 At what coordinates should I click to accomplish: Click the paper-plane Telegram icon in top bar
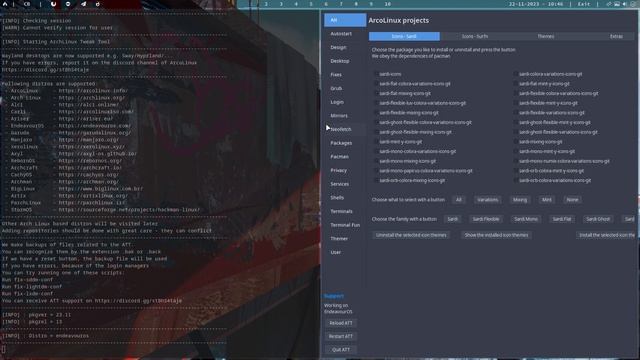point(83,4)
